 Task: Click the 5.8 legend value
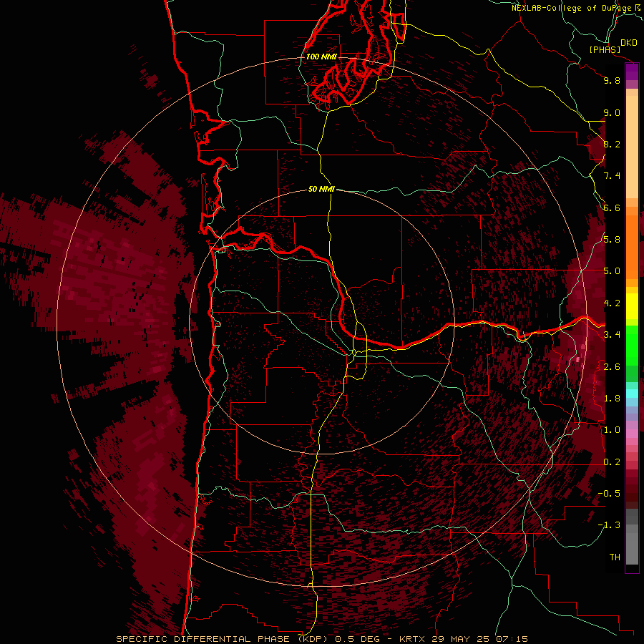coord(612,240)
